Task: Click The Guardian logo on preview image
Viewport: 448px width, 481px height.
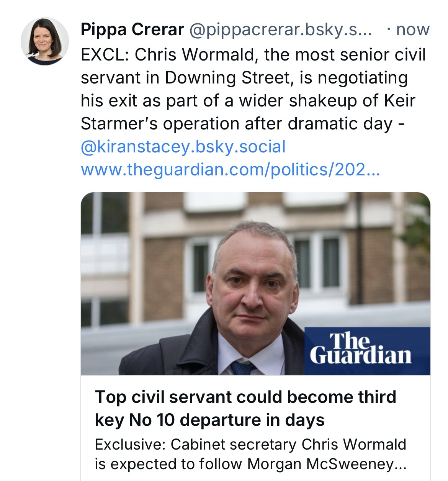Action: 360,348
